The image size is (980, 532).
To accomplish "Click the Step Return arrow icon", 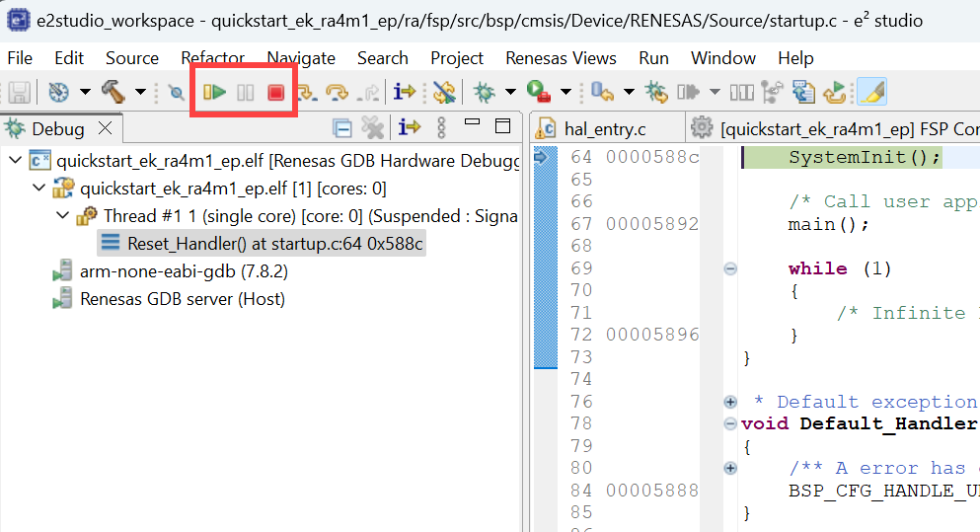I will pyautogui.click(x=370, y=93).
